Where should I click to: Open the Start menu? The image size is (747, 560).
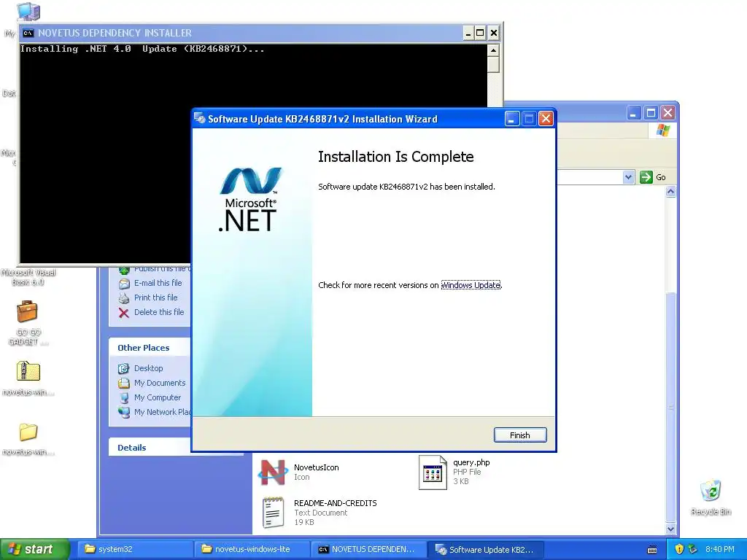pos(34,549)
